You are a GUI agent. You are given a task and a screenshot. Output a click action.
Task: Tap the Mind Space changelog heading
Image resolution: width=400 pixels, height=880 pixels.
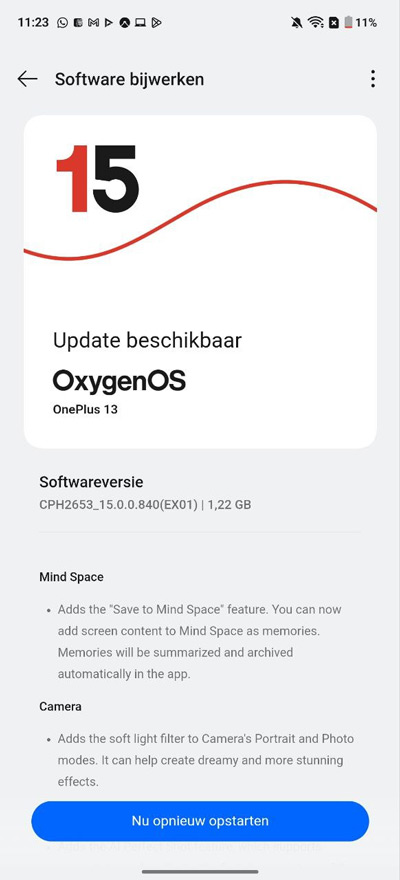[x=71, y=576]
